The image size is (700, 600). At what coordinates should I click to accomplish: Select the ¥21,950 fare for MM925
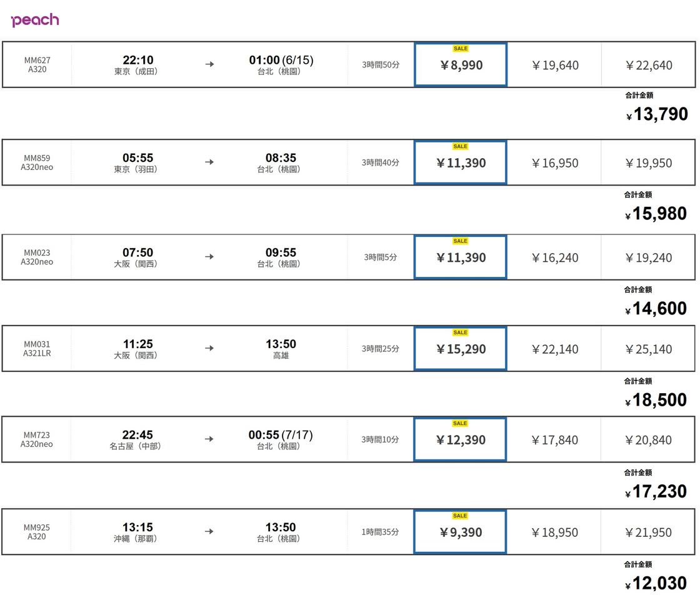[648, 533]
